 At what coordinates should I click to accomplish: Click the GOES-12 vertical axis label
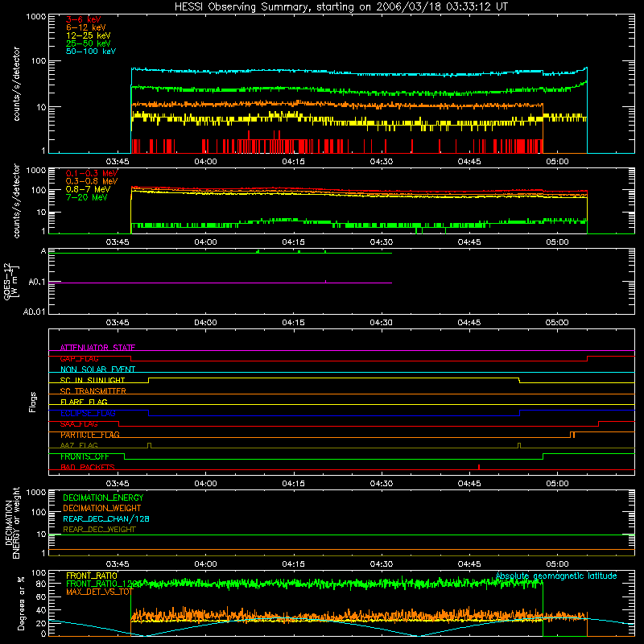coord(11,281)
